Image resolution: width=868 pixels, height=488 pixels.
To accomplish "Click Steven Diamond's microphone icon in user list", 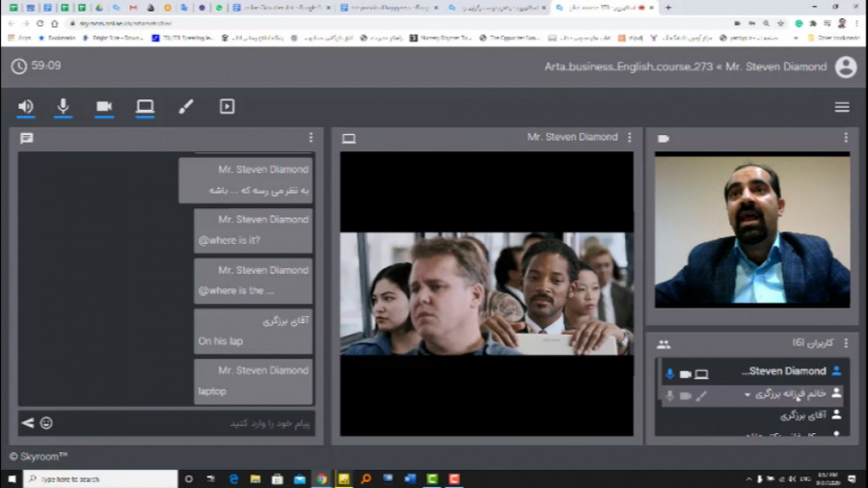I will pos(670,374).
